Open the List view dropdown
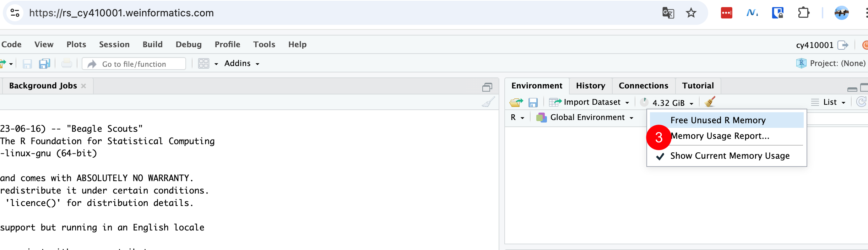 pos(830,102)
